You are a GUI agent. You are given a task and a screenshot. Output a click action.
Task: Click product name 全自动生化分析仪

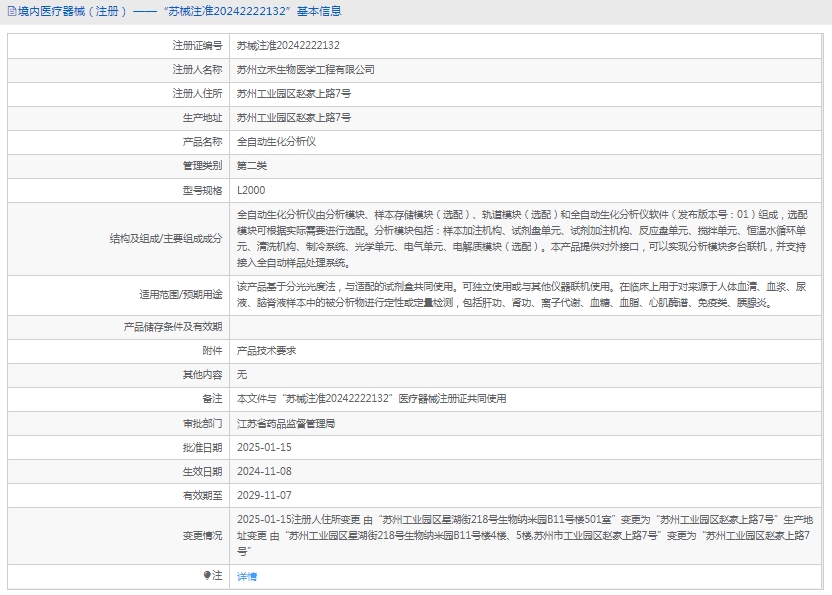pos(276,141)
